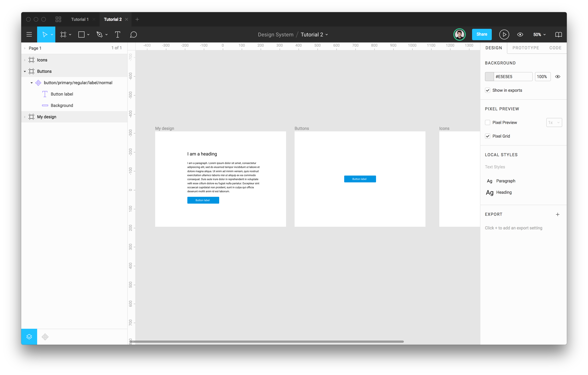Switch to the Components assets panel icon
The height and width of the screenshot is (375, 588).
click(45, 337)
